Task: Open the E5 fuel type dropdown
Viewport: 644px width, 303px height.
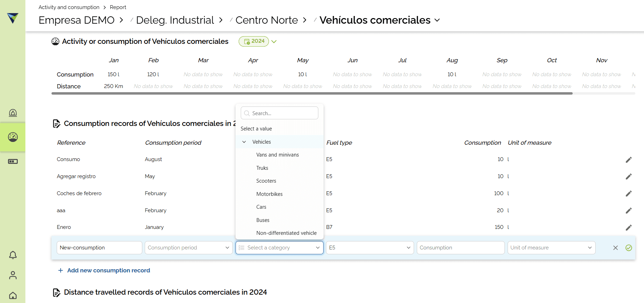Action: pyautogui.click(x=370, y=248)
